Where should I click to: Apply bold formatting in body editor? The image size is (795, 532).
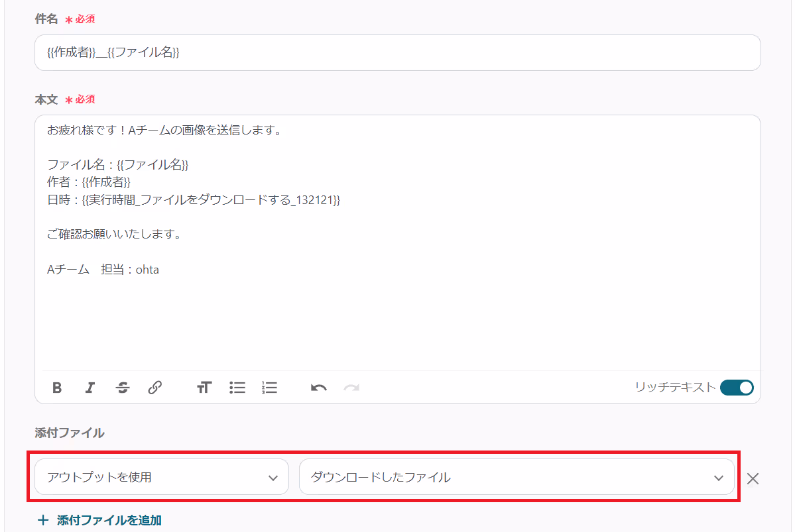(x=57, y=388)
